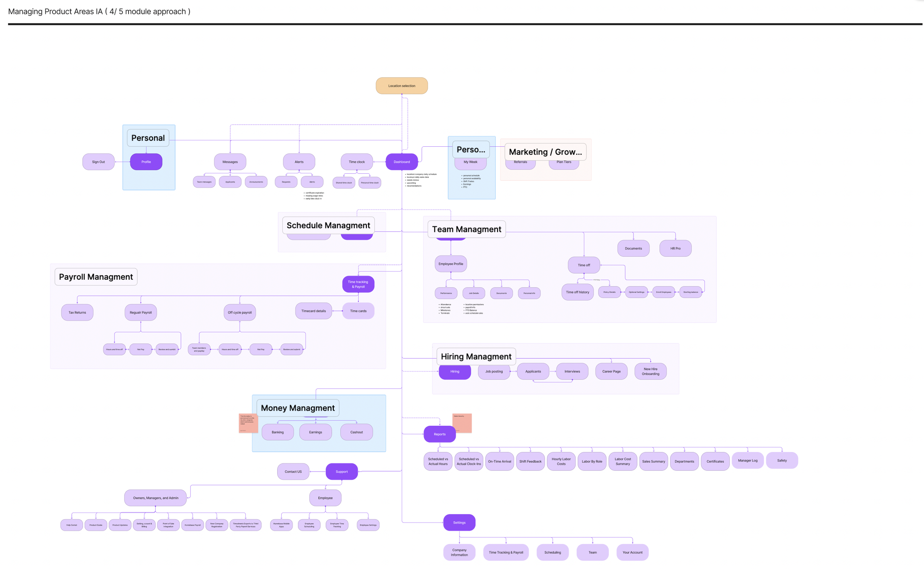Select the Sign Out node
The image size is (924, 571).
(x=98, y=162)
